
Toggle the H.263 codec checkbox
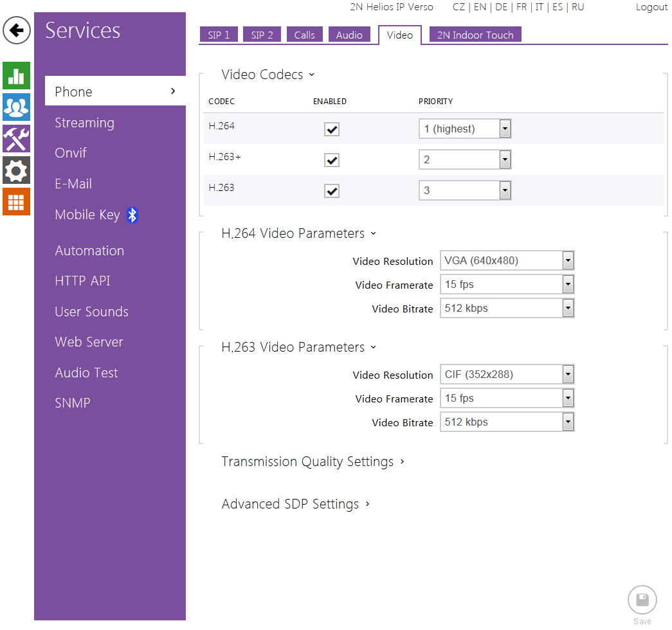pyautogui.click(x=332, y=191)
